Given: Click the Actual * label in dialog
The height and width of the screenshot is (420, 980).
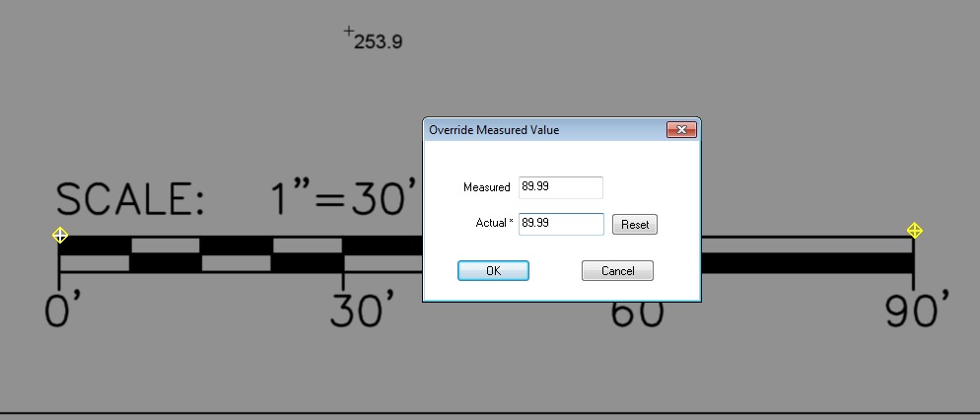Looking at the screenshot, I should (494, 224).
